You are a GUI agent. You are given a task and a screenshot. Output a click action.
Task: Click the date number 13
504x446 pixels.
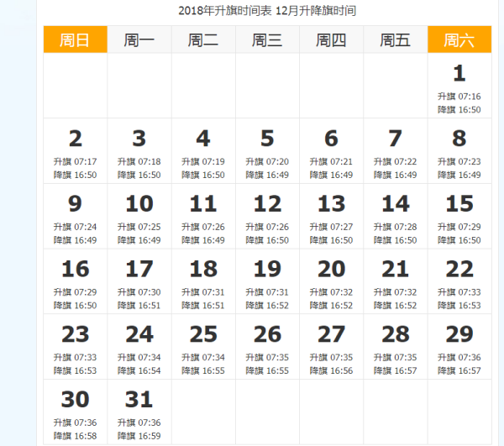coord(331,204)
